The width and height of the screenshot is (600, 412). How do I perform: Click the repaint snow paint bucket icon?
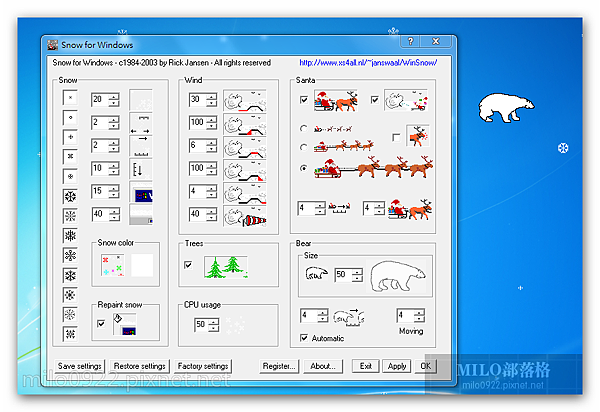[x=124, y=324]
